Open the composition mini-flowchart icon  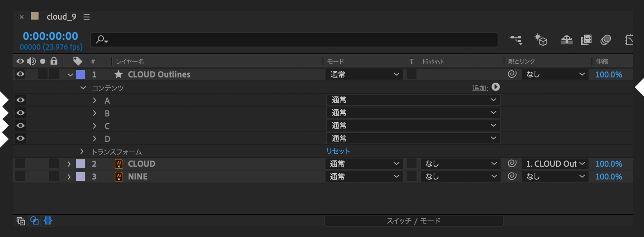pos(516,40)
